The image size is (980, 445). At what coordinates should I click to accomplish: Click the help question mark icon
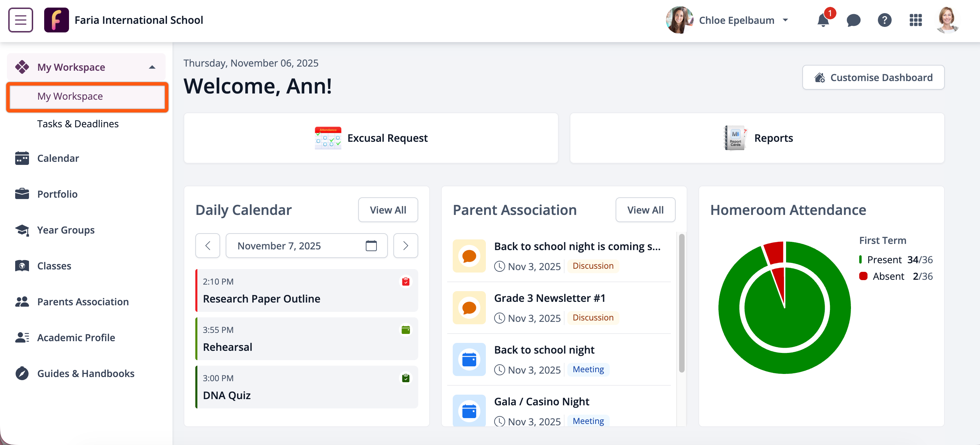[x=884, y=20]
